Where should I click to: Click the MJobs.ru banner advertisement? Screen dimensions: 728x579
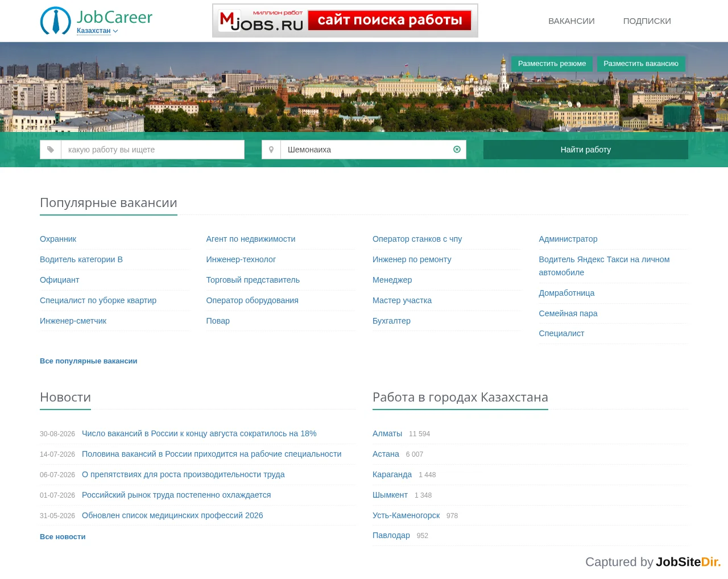click(345, 20)
